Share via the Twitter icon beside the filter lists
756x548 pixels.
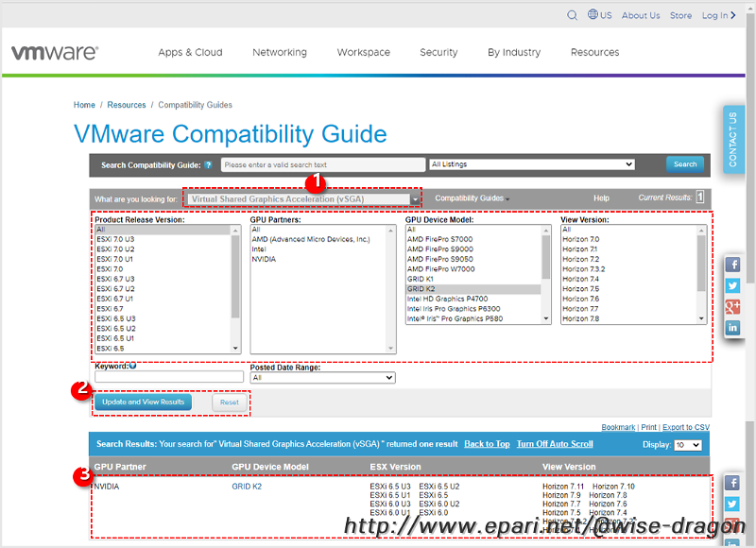(732, 285)
